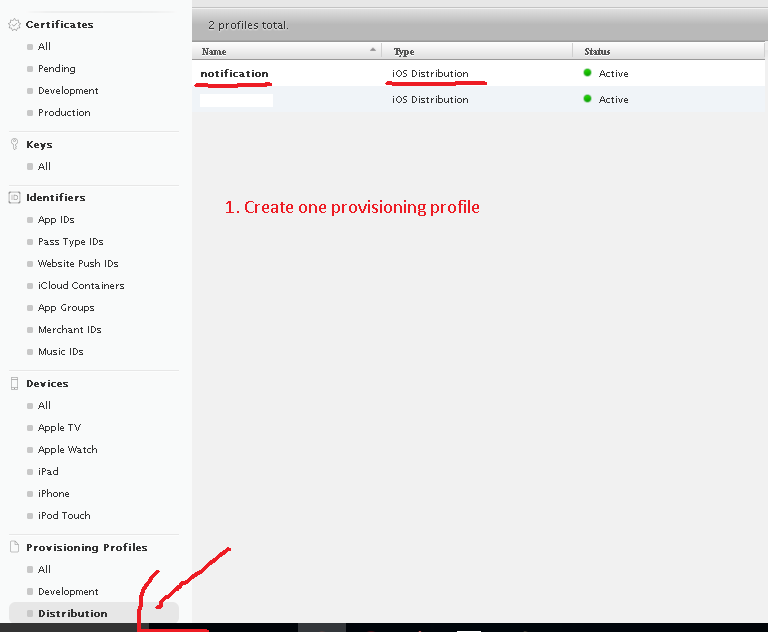Open Website Push IDs list
Viewport: 768px width, 632px height.
coord(78,264)
